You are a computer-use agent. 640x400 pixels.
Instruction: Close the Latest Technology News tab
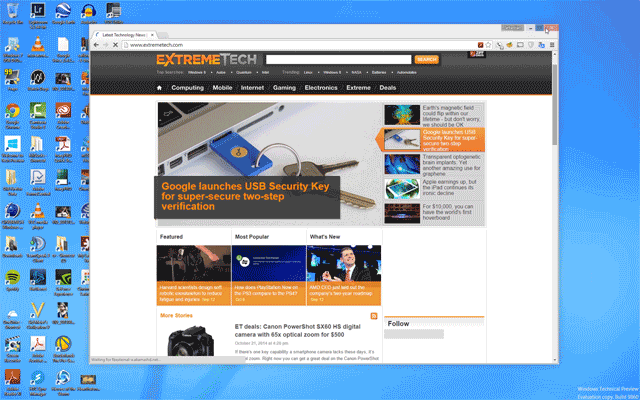[x=152, y=35]
